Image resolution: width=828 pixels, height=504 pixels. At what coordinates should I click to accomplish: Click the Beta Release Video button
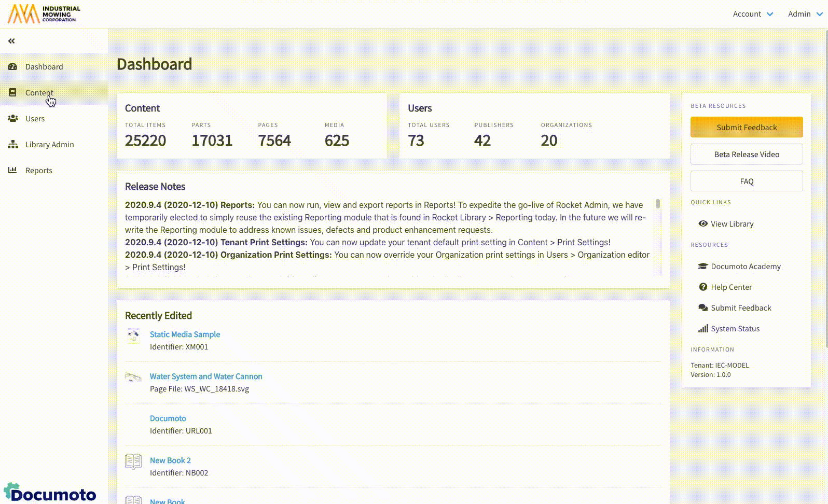coord(746,154)
